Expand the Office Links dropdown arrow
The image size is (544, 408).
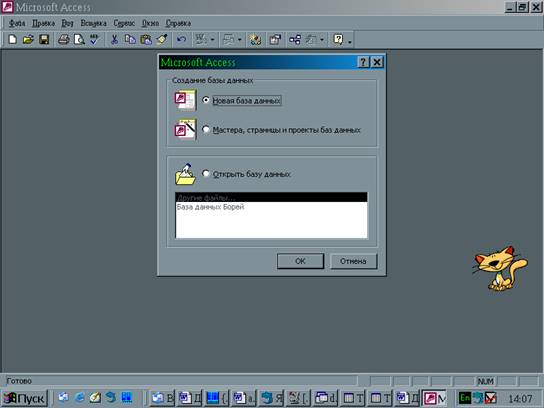point(212,40)
